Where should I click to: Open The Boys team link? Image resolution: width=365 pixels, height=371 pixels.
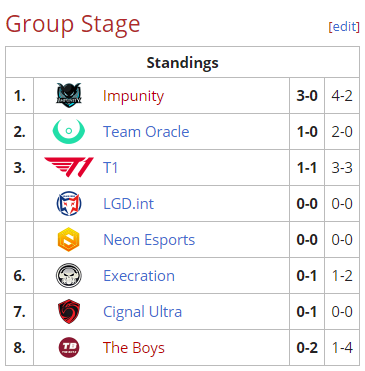coord(134,348)
